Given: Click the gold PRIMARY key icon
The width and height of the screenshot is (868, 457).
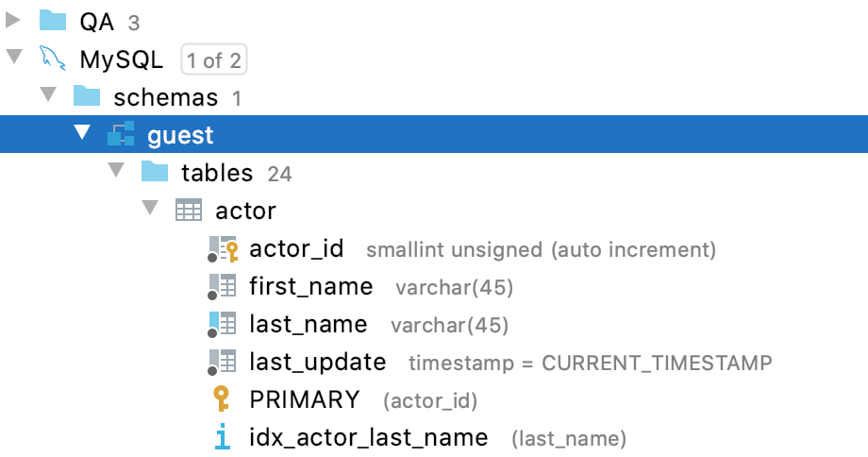Looking at the screenshot, I should point(223,399).
